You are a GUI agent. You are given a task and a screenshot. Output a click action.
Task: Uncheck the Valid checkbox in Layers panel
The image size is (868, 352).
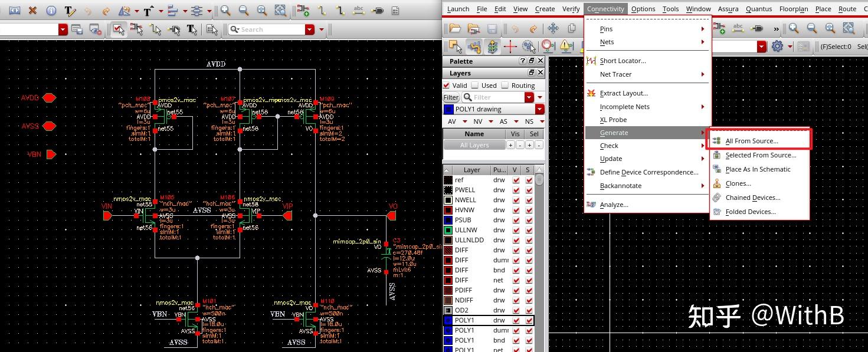447,85
